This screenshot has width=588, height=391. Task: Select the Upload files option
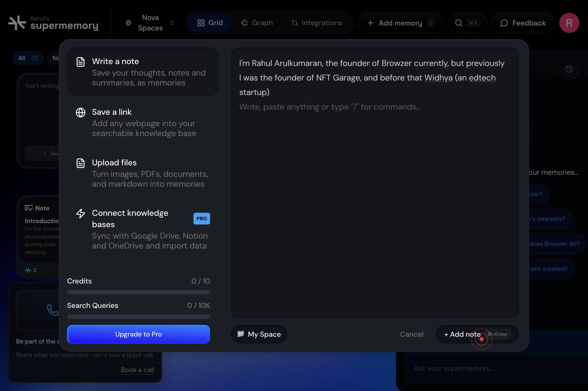tap(142, 173)
